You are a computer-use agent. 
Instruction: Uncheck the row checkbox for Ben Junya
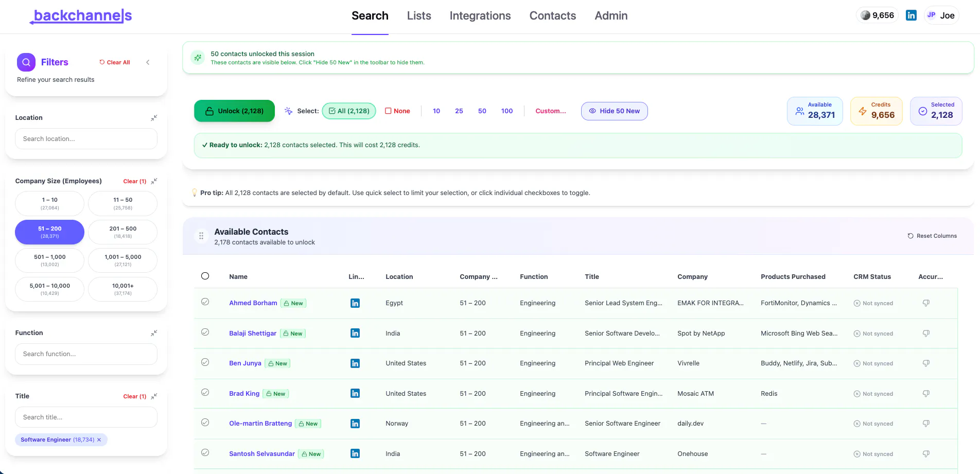[x=205, y=362]
